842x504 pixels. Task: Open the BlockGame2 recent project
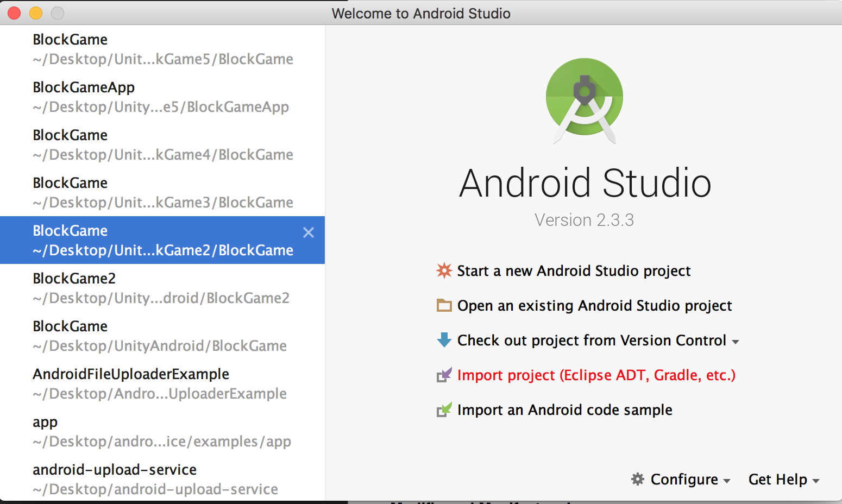[x=162, y=288]
